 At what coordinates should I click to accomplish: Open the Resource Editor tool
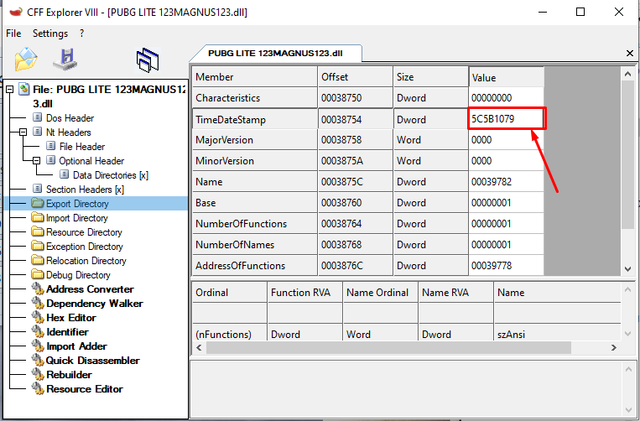84,389
